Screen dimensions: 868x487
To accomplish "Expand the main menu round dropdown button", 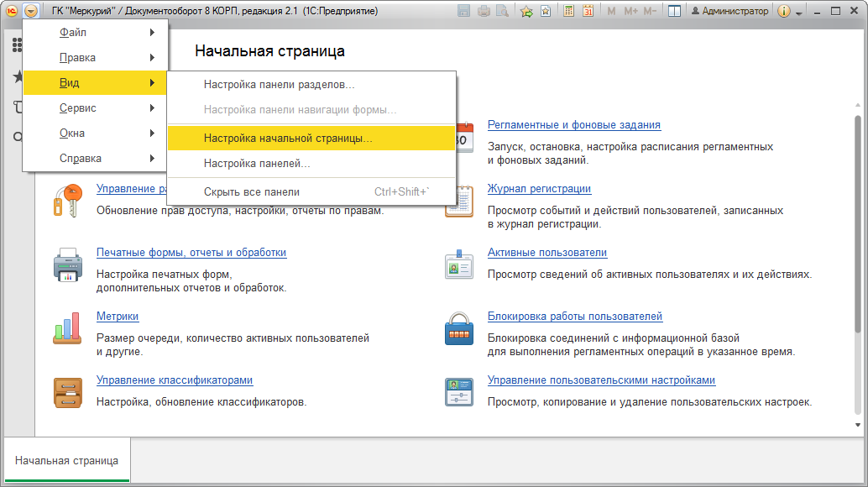I will tap(31, 11).
